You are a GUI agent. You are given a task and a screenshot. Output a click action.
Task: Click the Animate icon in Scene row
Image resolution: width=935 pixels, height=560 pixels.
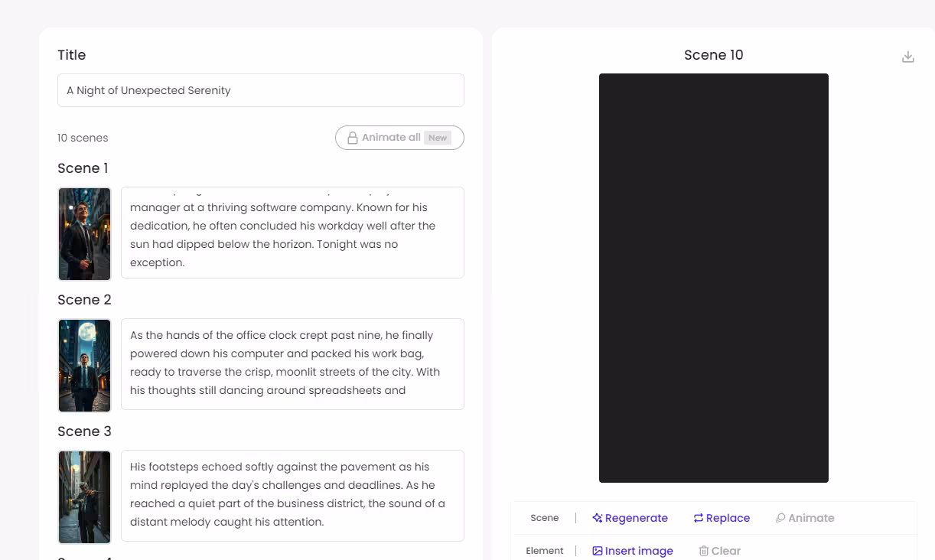[x=780, y=518]
